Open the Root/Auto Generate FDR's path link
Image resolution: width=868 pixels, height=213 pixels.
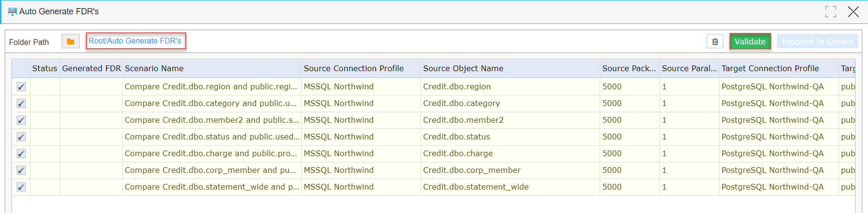135,41
